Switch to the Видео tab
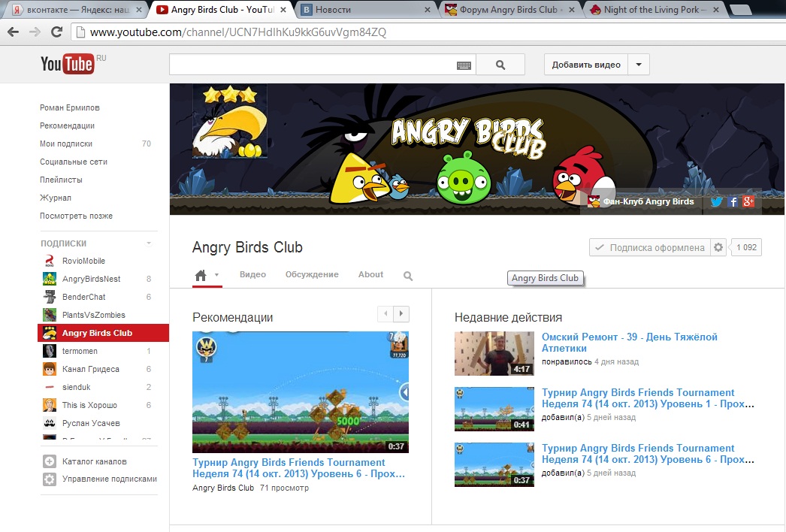 [x=252, y=275]
